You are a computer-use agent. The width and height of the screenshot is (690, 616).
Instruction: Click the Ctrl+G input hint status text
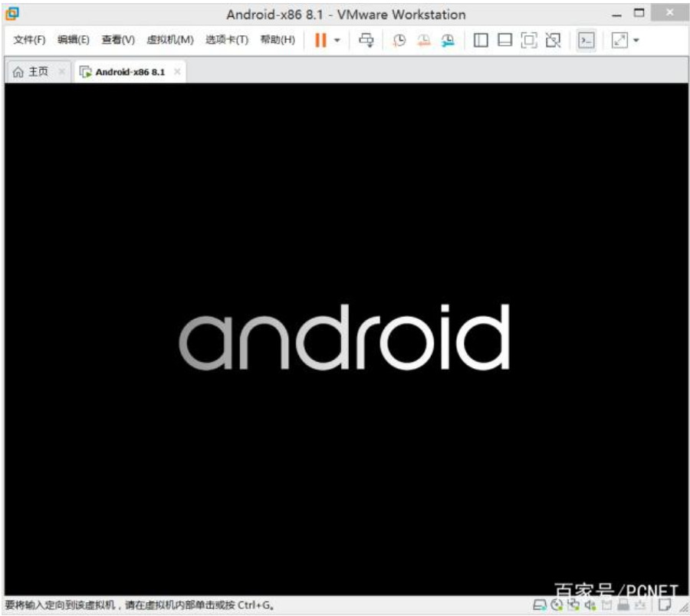click(140, 605)
